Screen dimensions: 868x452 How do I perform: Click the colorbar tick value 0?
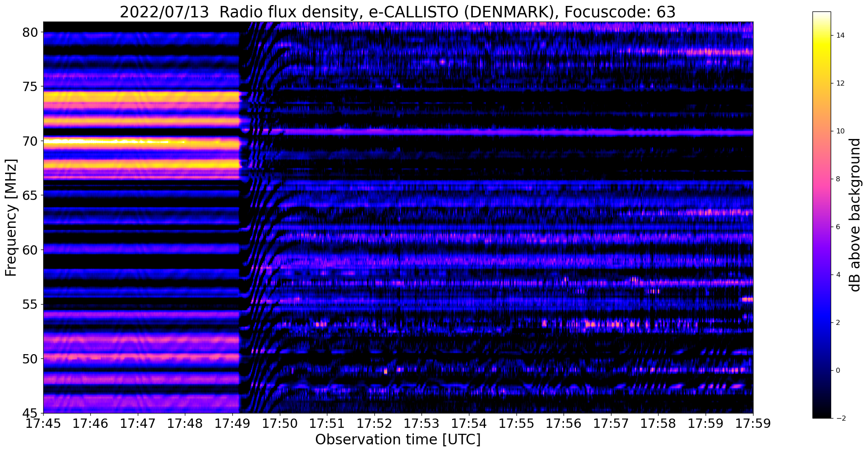pyautogui.click(x=837, y=371)
